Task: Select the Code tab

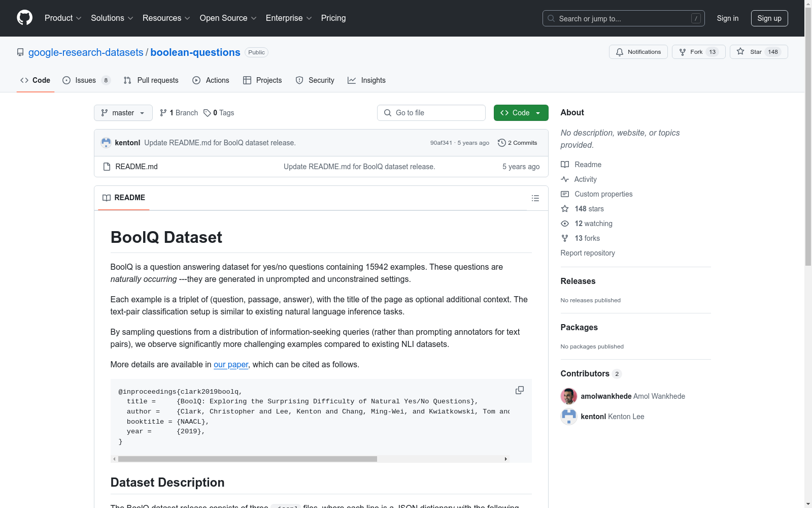Action: click(35, 80)
